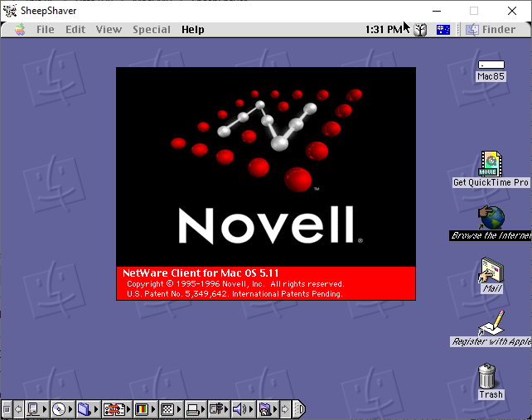Open the Novell NetWare tree menu icon
Screen dimensions: 532x420
(x=420, y=30)
